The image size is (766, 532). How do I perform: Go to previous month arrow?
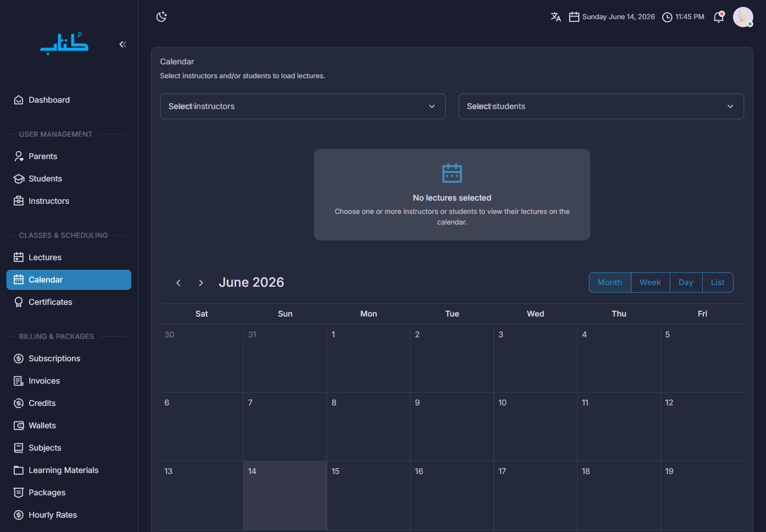click(x=179, y=283)
